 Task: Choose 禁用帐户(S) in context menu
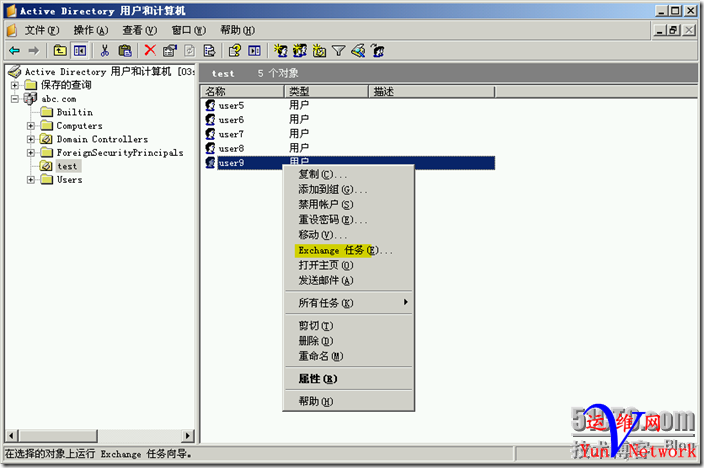pos(348,204)
